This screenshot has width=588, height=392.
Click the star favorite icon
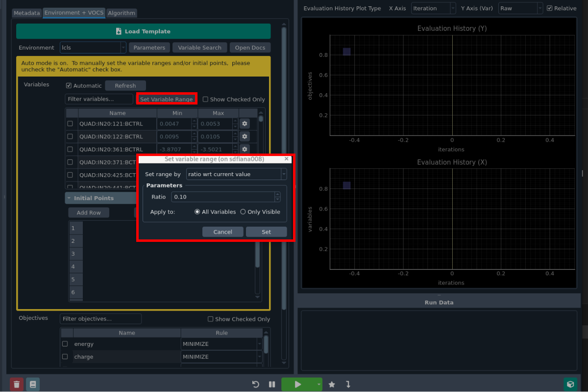[332, 385]
